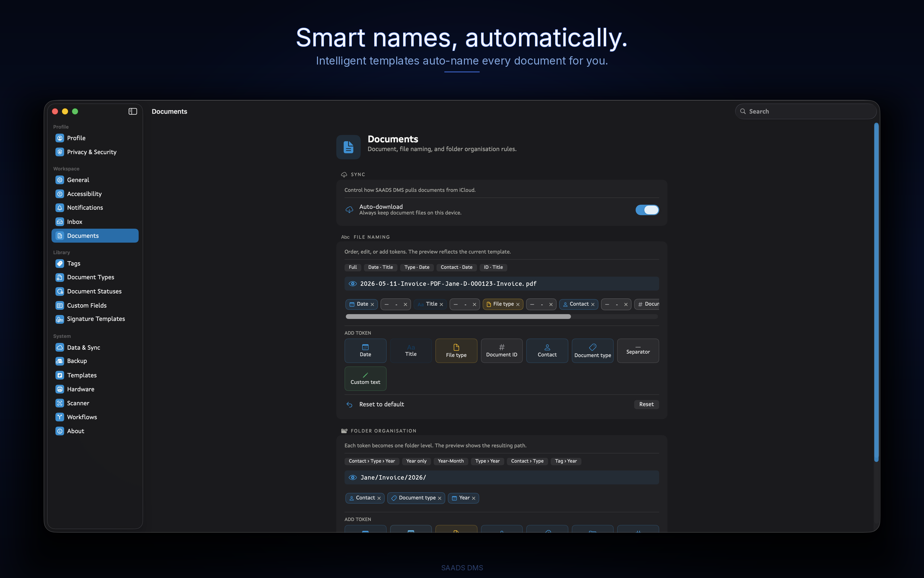Viewport: 924px width, 578px height.
Task: Remove File type token from template
Action: pyautogui.click(x=518, y=304)
